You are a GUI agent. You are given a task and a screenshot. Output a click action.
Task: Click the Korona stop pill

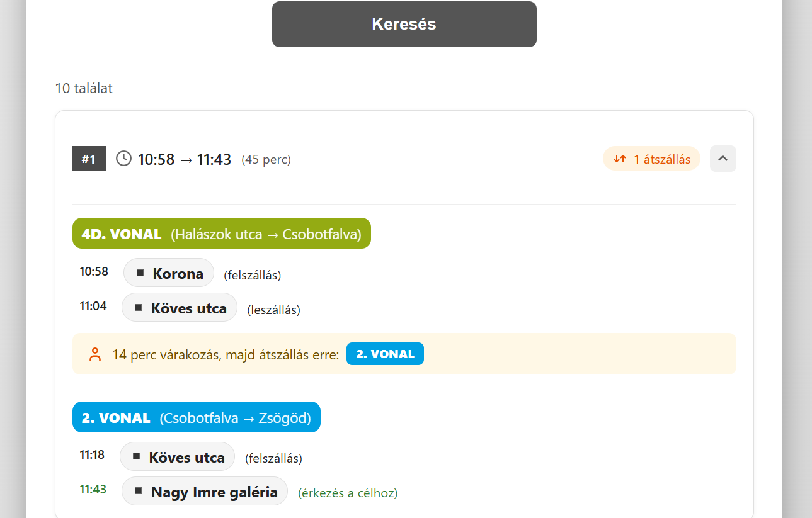click(168, 273)
